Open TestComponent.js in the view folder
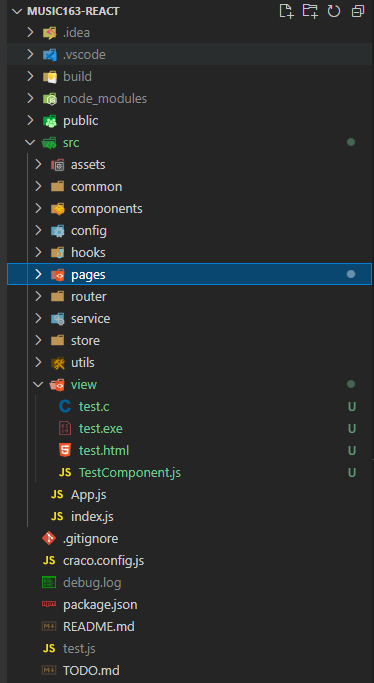 coord(130,472)
